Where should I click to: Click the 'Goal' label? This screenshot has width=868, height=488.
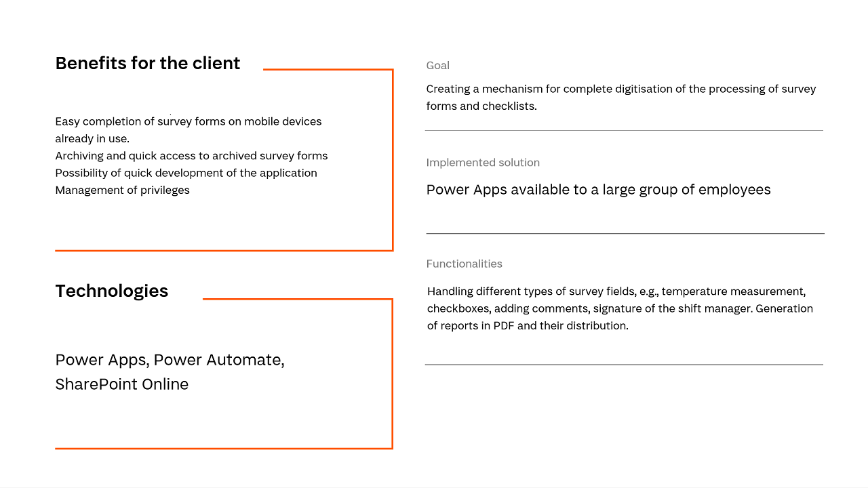[438, 66]
